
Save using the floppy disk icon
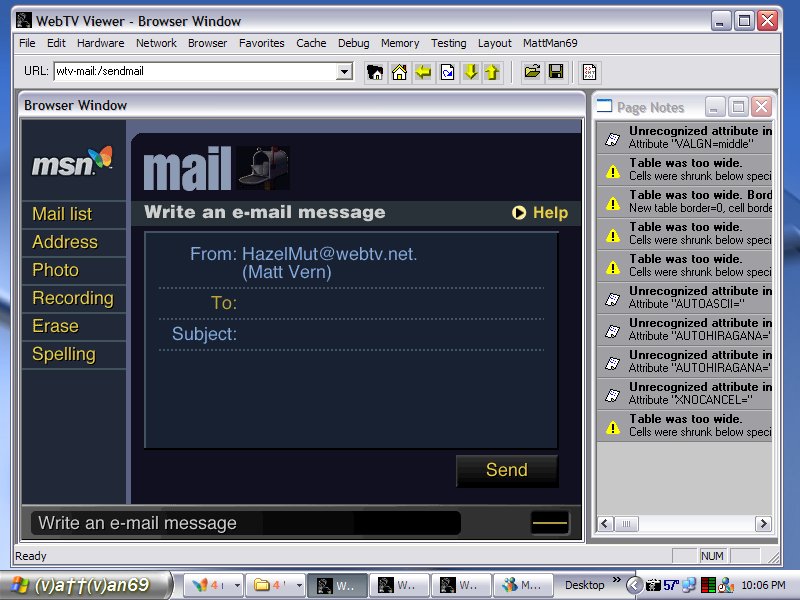556,72
